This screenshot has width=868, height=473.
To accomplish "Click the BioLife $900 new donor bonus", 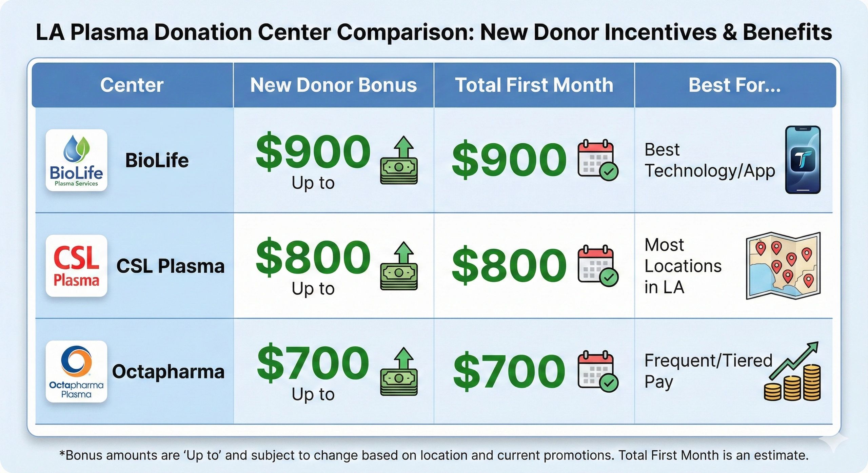I will [313, 152].
